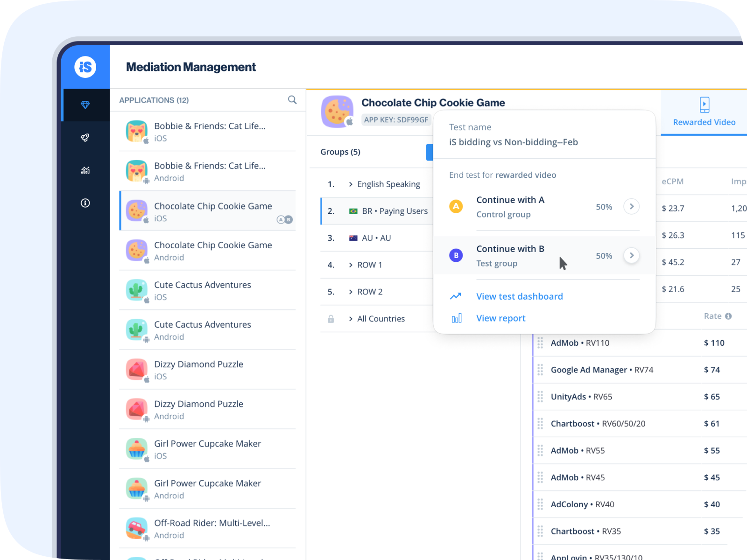
Task: Click the lock icon beside All Countries
Action: (x=331, y=319)
